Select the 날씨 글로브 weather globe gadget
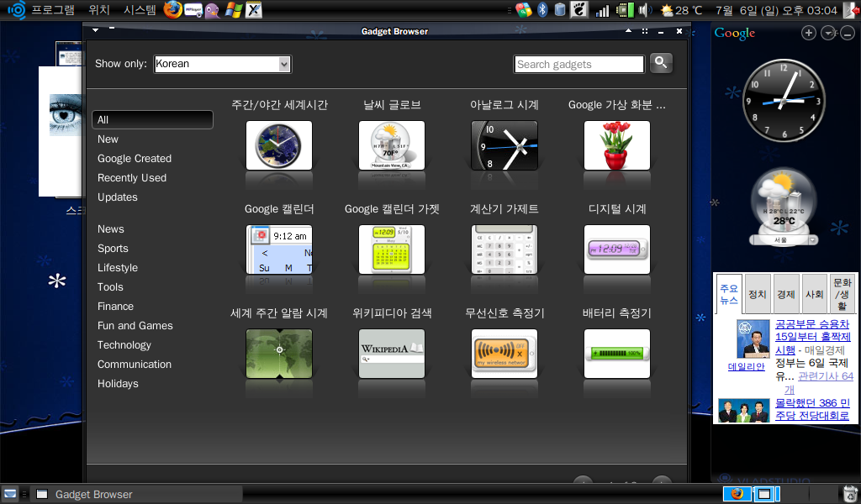 click(392, 145)
